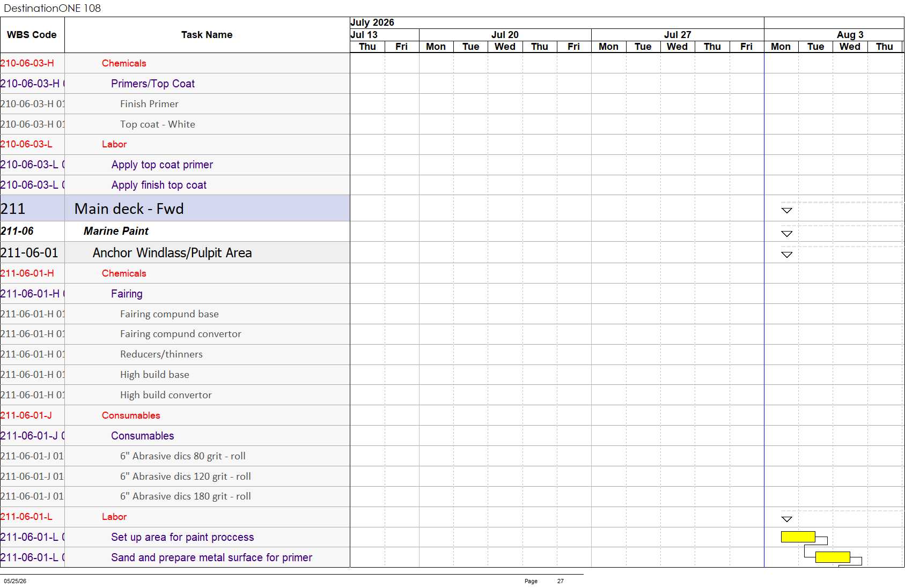Select the Jul 20 week header

(505, 35)
